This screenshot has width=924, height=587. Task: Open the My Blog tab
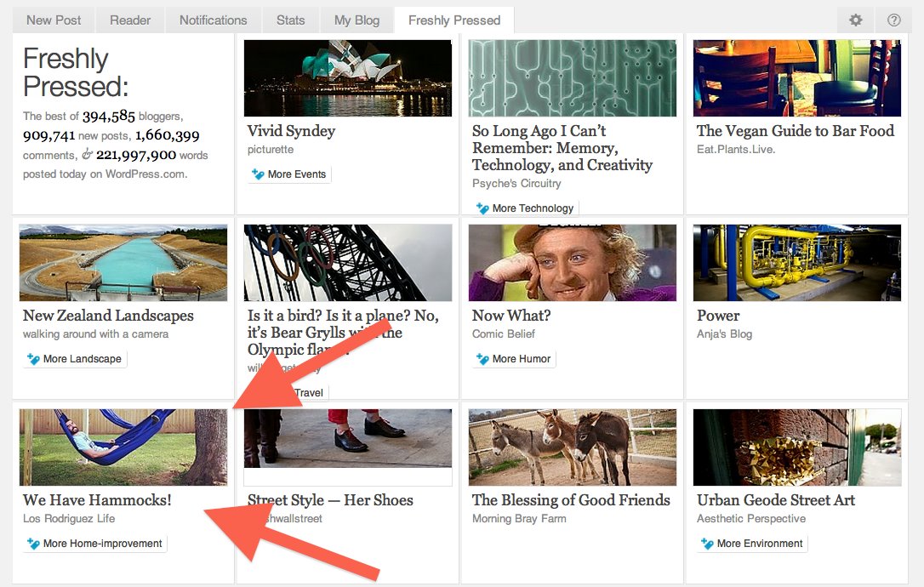[356, 20]
